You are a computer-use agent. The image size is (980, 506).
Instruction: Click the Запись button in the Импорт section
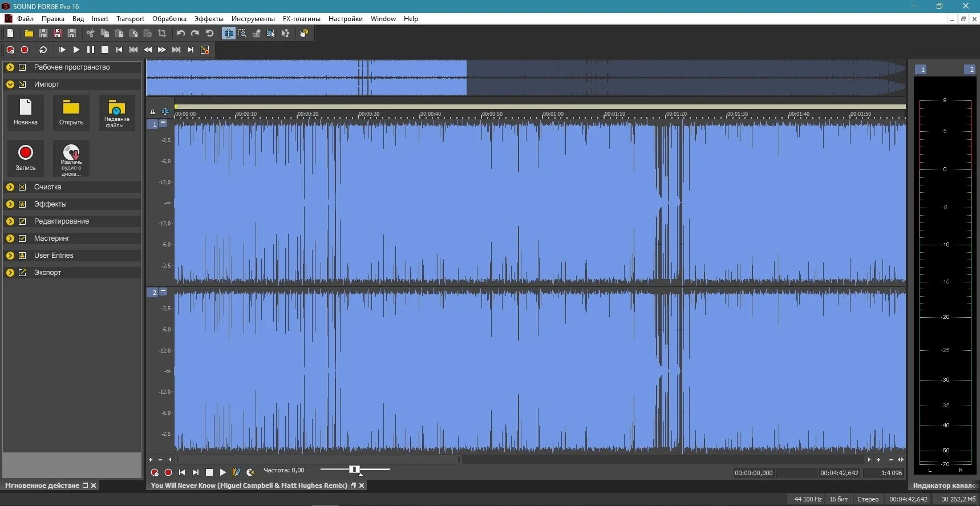point(26,159)
